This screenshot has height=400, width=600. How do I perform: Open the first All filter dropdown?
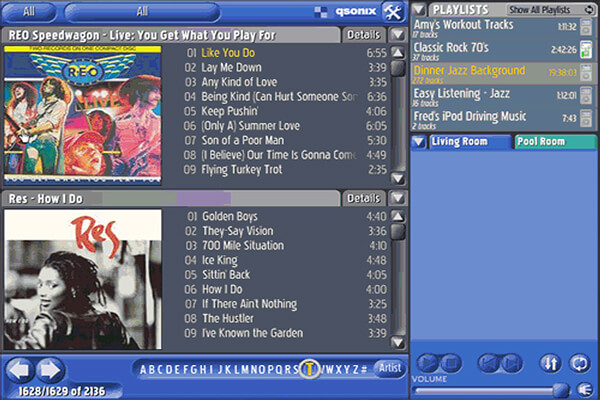pos(29,12)
